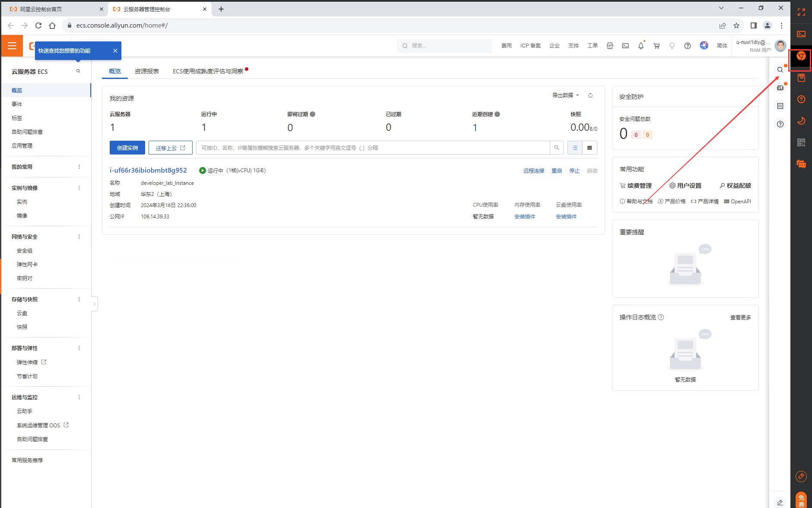Viewport: 812px width, 508px height.
Task: Click the ECS sidebar search magnifier
Action: (x=78, y=71)
